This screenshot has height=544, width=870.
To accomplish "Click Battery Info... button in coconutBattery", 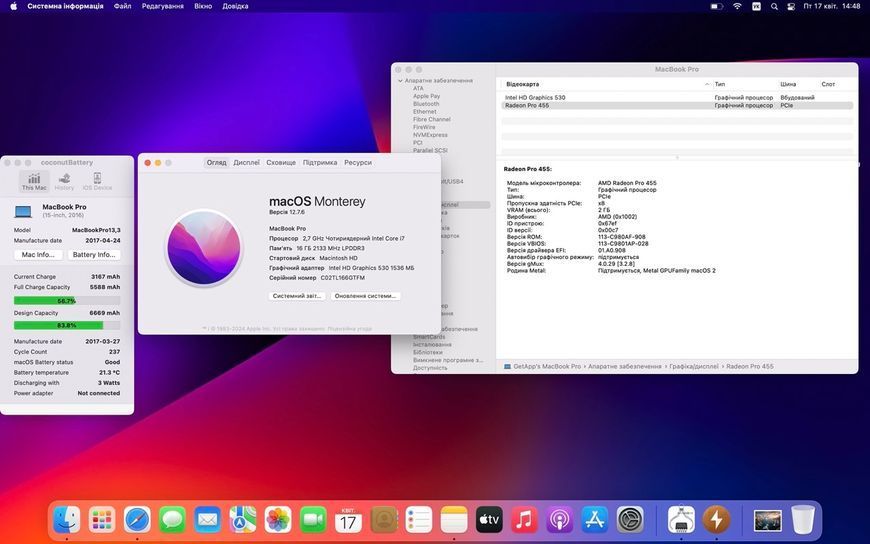I will pos(94,254).
